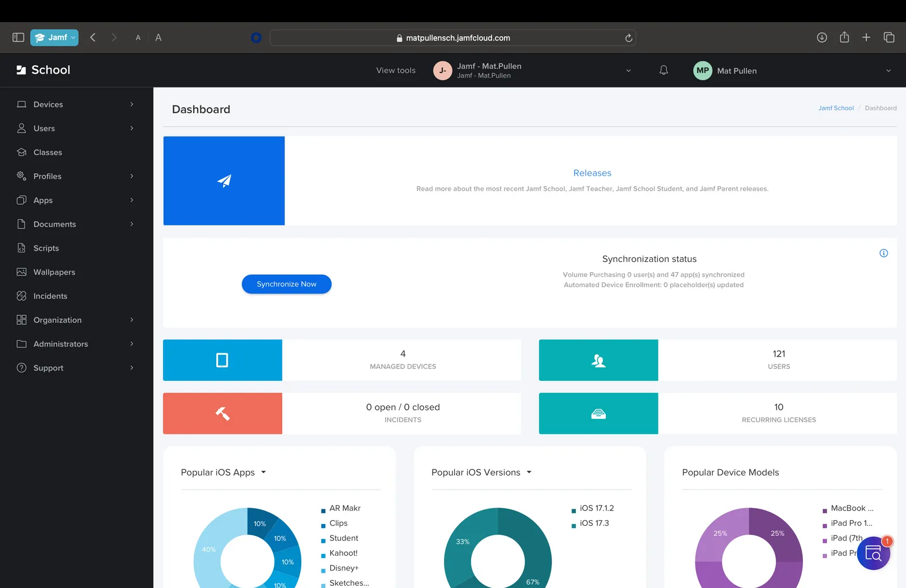The width and height of the screenshot is (906, 588).
Task: Click the Recurring Licenses tile icon
Action: tap(599, 414)
